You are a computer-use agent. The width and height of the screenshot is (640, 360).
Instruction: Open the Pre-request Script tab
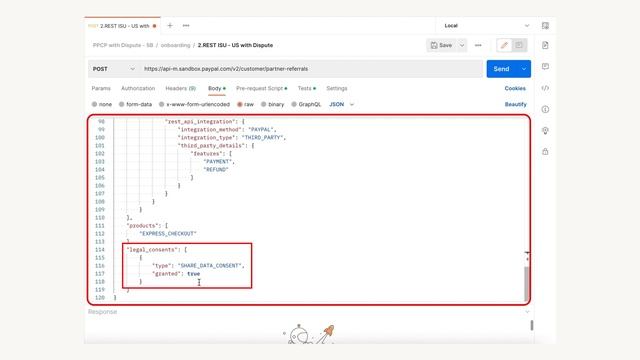(261, 88)
